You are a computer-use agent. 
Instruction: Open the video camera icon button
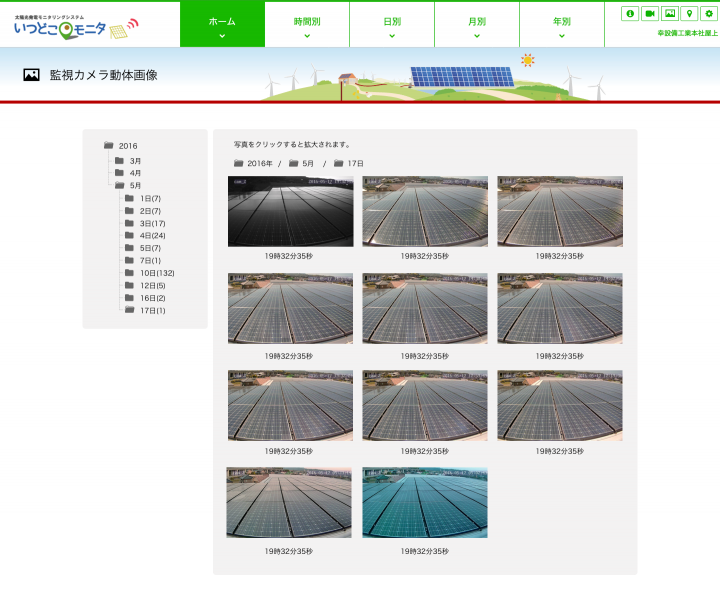[650, 13]
